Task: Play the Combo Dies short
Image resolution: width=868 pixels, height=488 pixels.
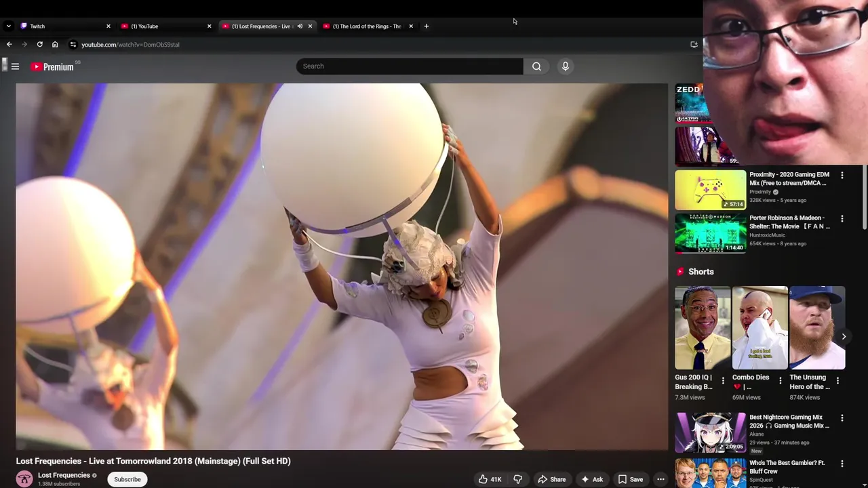Action: 759,328
